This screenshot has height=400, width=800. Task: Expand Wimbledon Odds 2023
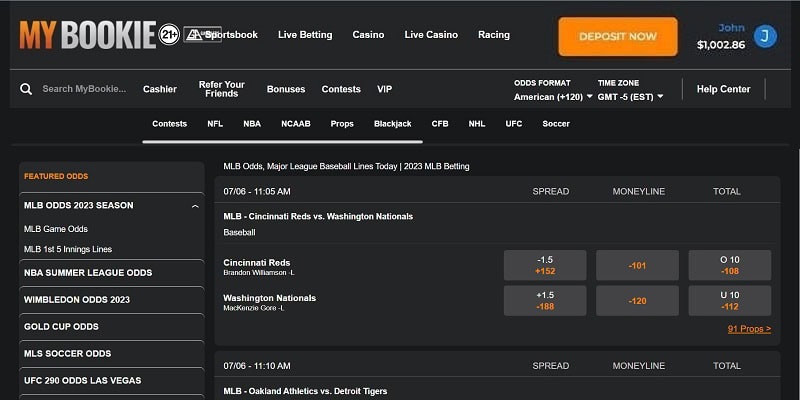[112, 300]
